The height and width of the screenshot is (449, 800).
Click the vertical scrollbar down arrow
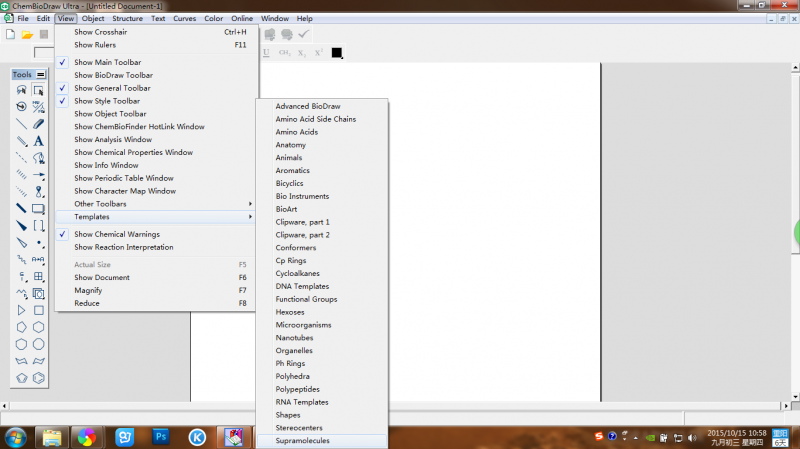point(795,396)
